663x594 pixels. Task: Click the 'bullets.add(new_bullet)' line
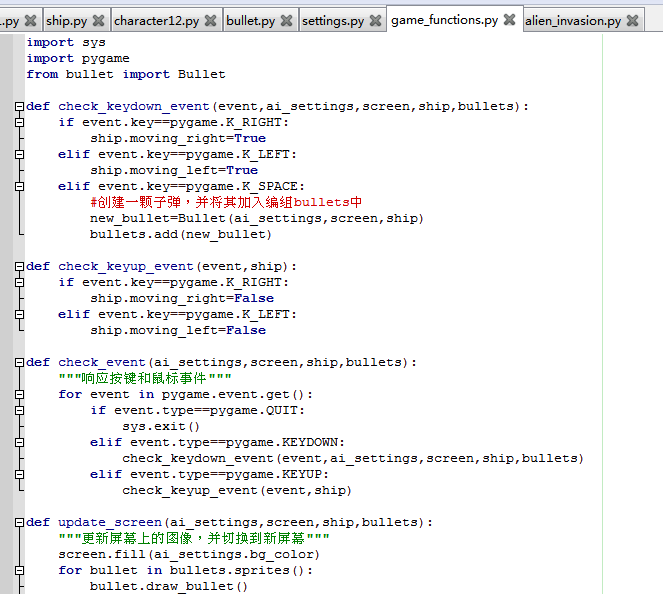(181, 235)
